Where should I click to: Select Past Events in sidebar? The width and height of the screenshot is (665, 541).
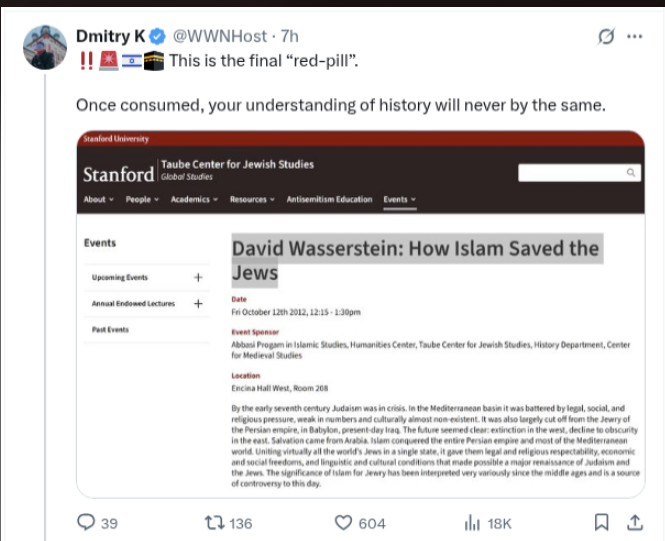pos(110,329)
